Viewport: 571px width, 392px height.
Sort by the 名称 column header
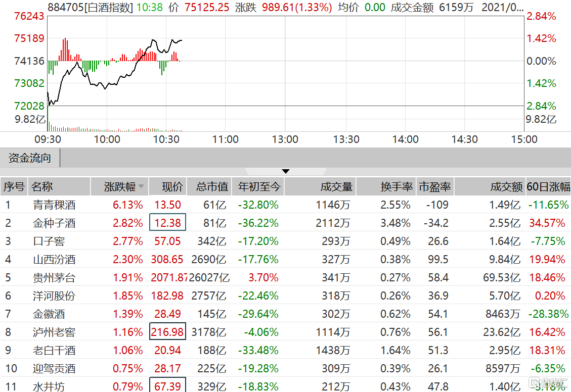59,186
